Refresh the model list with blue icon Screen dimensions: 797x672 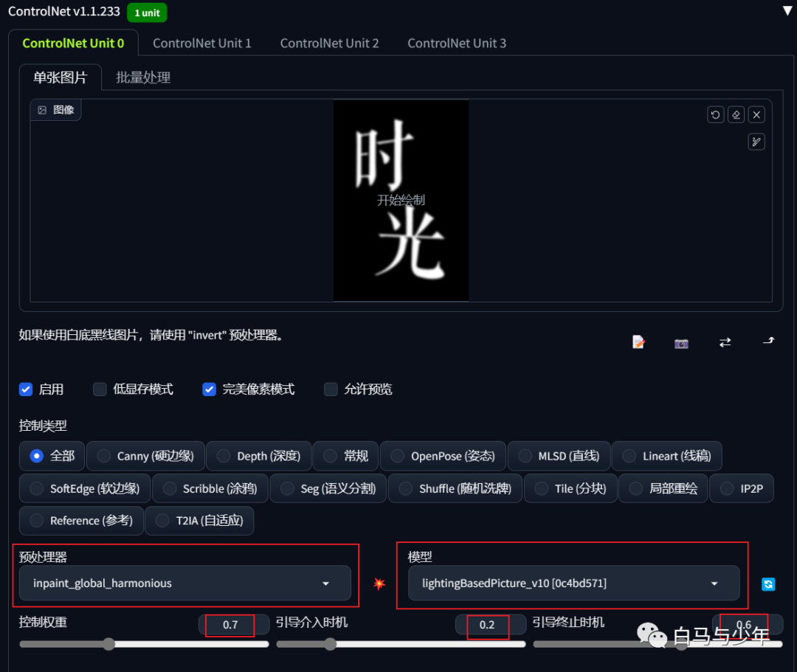[x=768, y=584]
